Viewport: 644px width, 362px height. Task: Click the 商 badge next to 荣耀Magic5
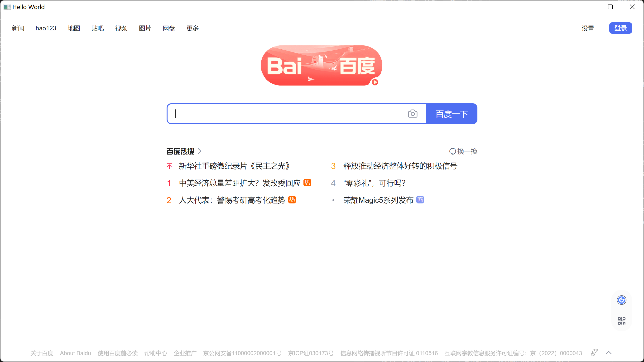[420, 200]
